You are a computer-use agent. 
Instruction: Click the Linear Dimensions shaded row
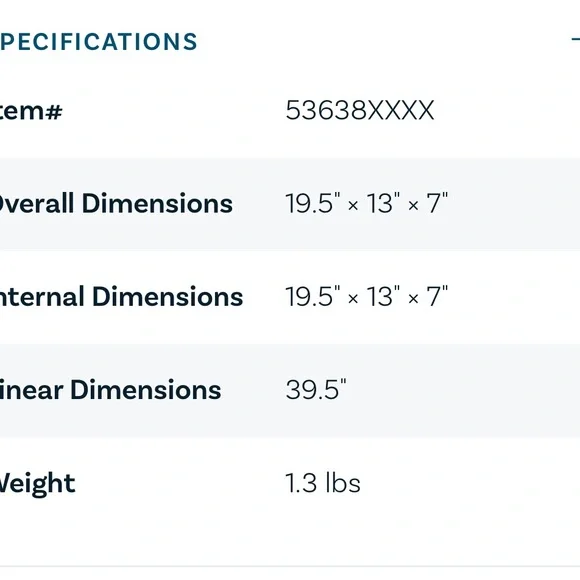pos(290,390)
